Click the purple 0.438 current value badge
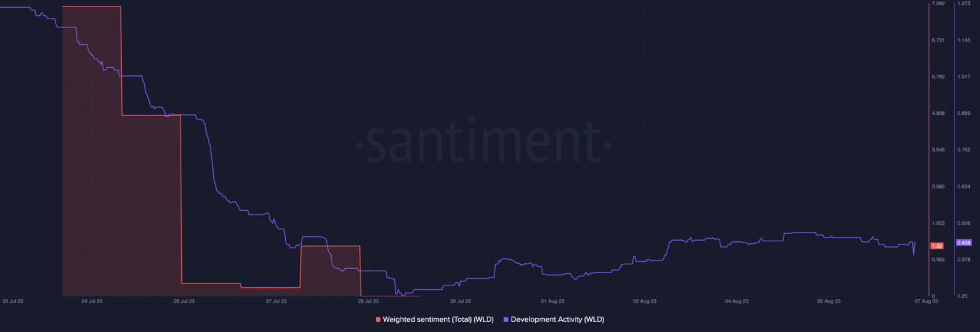980x332 pixels. [963, 243]
